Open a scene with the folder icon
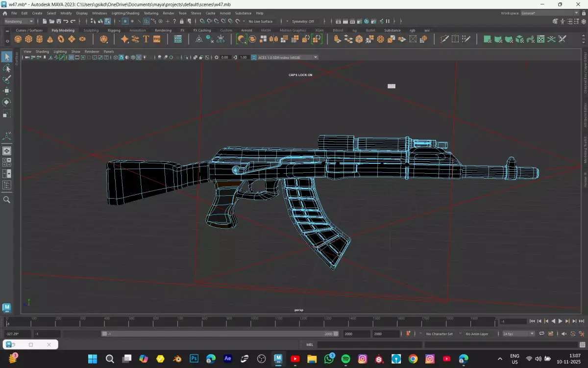588x368 pixels. tap(52, 22)
